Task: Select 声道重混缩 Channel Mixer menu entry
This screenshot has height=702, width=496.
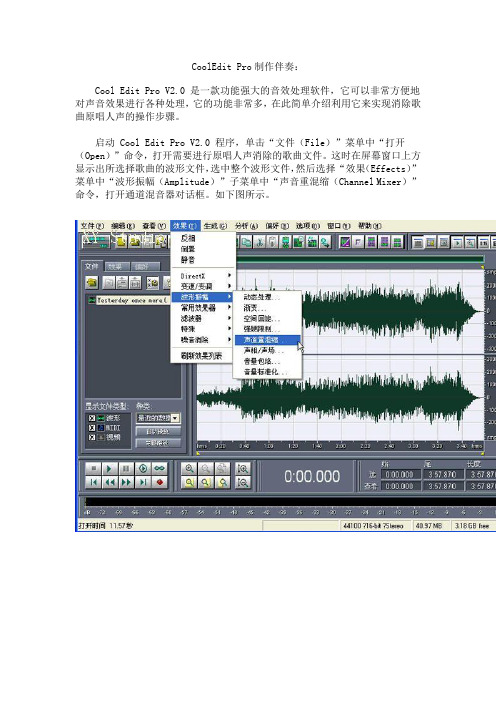Action: point(267,340)
